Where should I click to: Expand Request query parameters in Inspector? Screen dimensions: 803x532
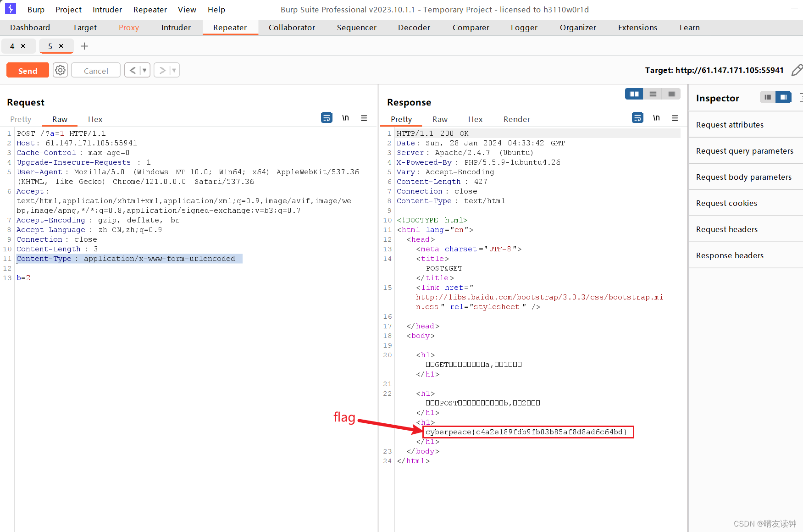746,151
